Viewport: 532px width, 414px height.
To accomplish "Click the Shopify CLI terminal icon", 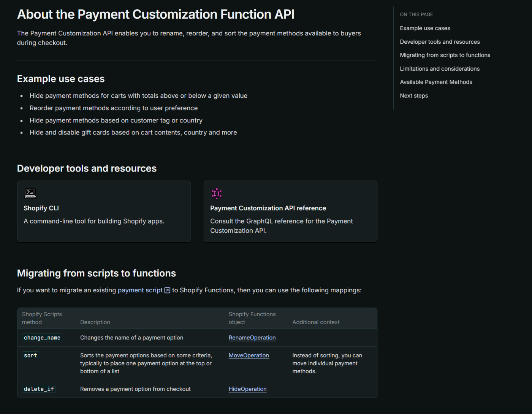I will (x=30, y=193).
